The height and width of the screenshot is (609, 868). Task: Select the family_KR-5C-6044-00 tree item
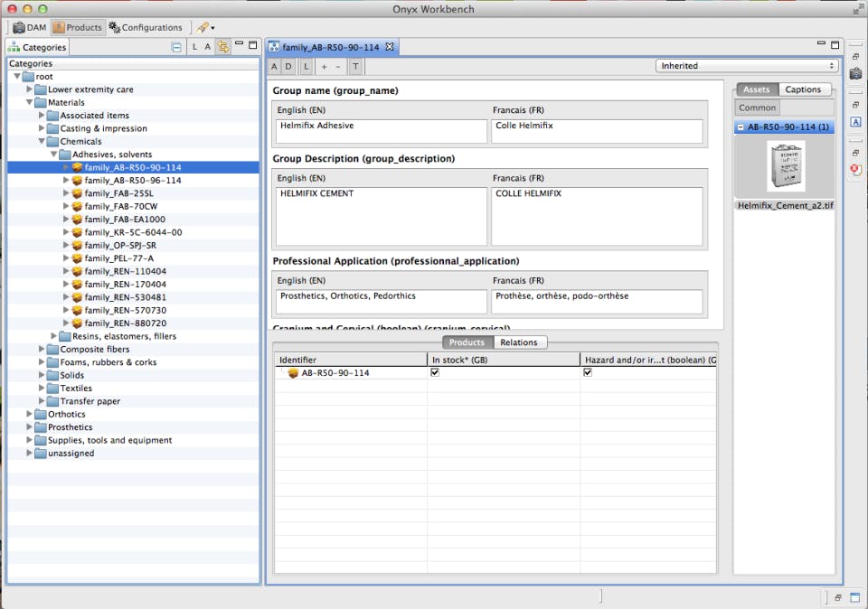click(134, 232)
